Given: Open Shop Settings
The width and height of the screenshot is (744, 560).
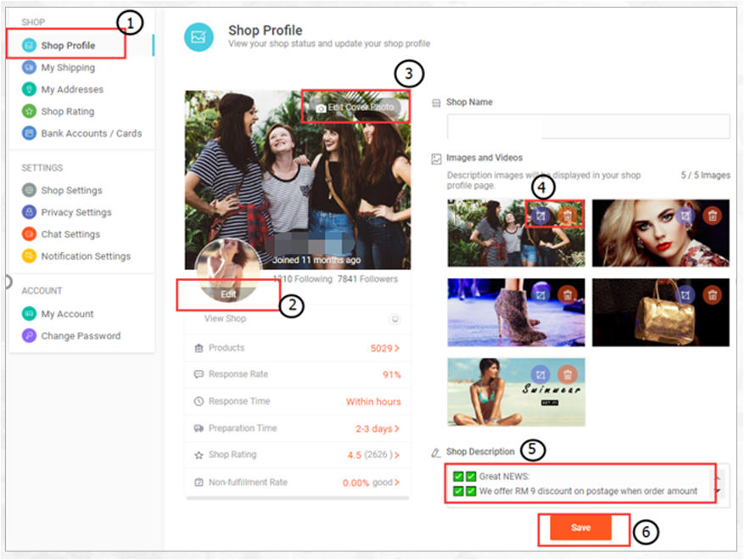Looking at the screenshot, I should tap(71, 190).
